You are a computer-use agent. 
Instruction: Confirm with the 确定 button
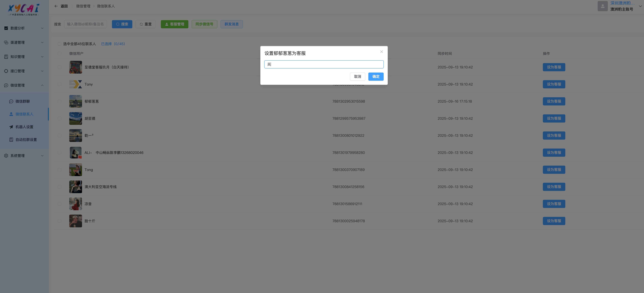click(375, 77)
